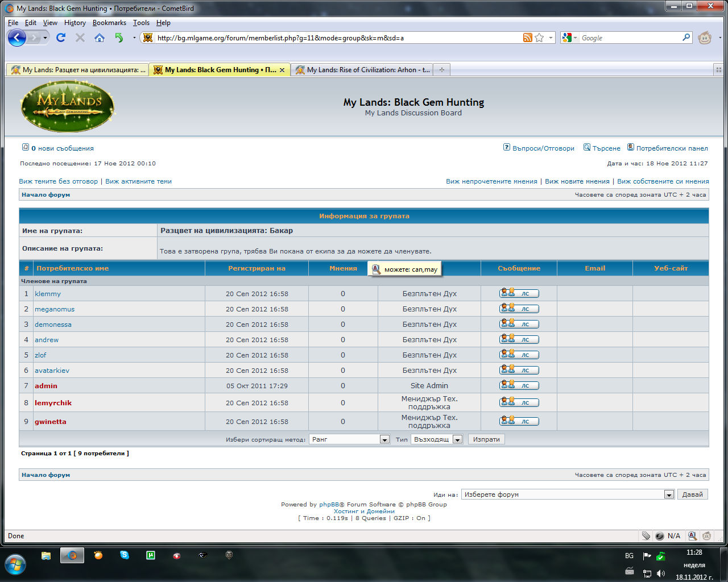Click the Home icon in the toolbar
Screen dimensions: 728x582
coord(100,38)
